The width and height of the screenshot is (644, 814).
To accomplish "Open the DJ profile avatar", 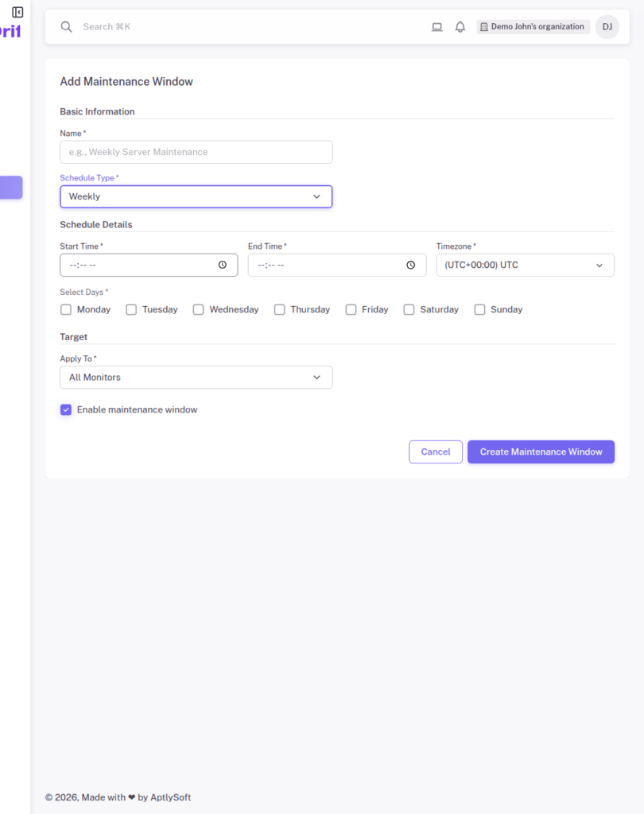I will tap(607, 26).
